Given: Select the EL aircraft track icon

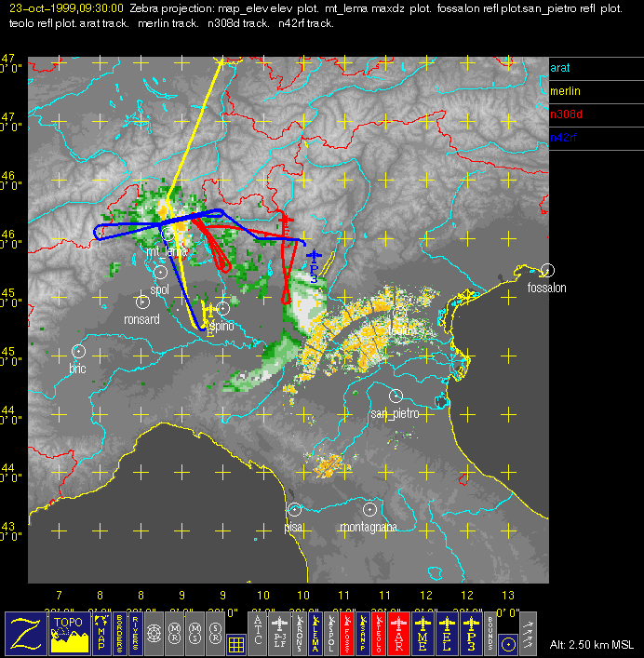Looking at the screenshot, I should (449, 633).
